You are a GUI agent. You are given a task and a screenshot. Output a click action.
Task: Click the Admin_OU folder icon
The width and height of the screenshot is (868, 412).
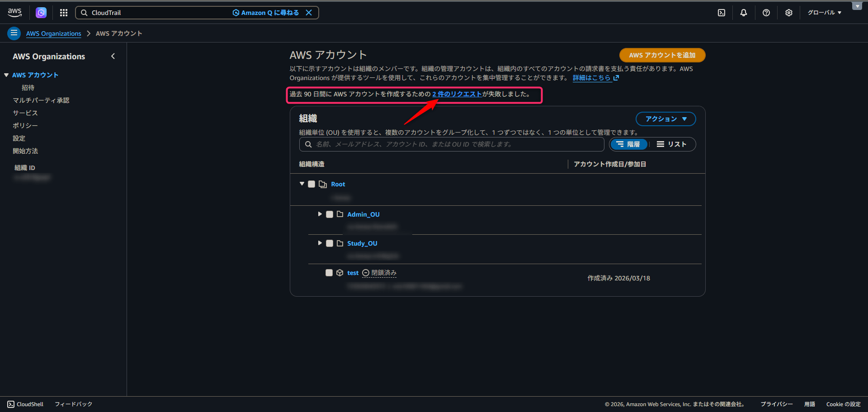[x=340, y=214]
